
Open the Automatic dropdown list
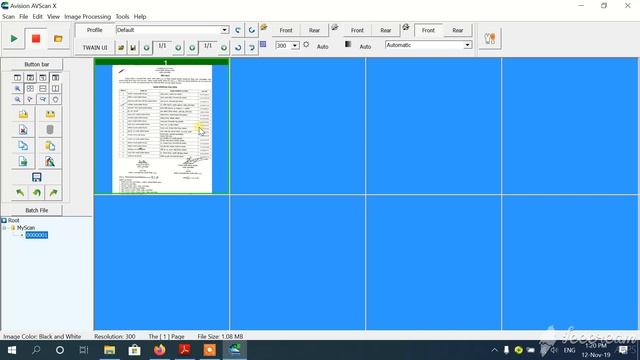[x=467, y=45]
